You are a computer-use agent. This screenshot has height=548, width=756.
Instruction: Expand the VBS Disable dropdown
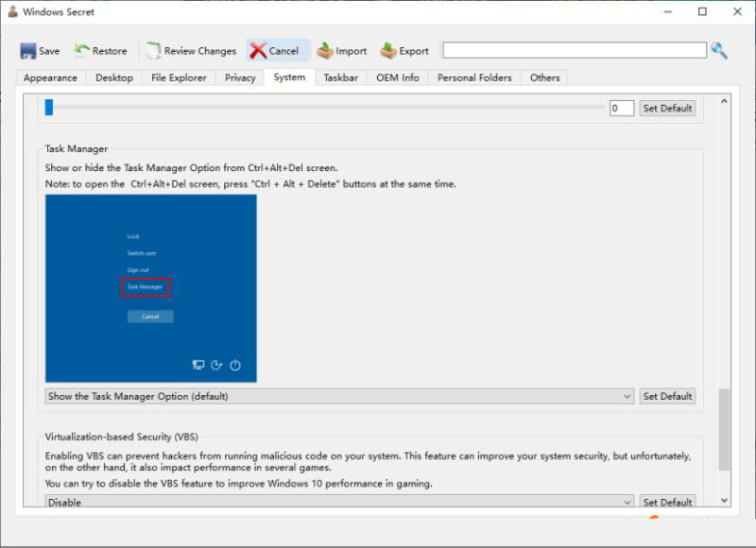(339, 502)
